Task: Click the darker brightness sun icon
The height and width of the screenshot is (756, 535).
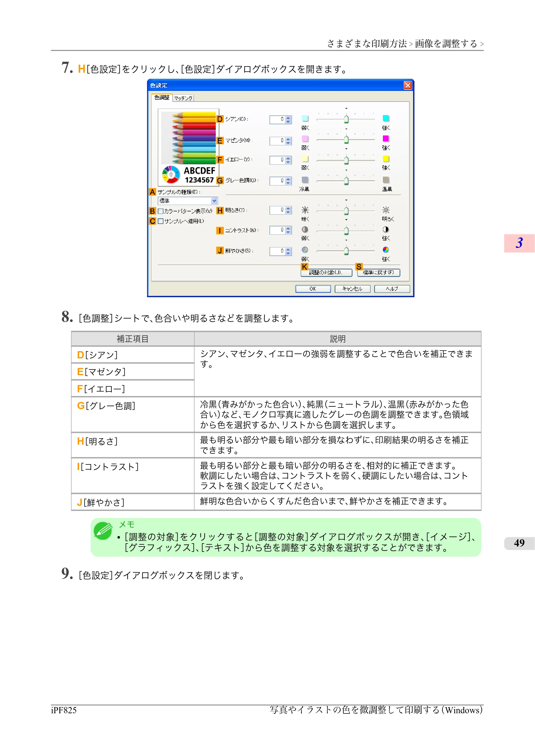Action: [x=305, y=210]
